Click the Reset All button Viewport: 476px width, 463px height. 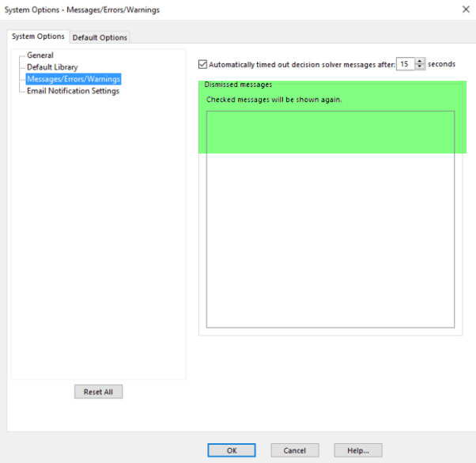click(98, 392)
